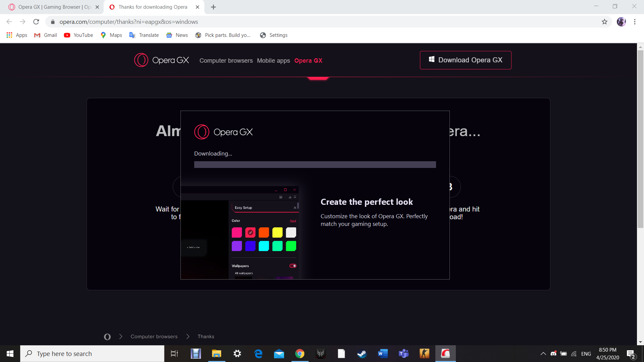Toggle the red color selection checkbox
Screen dimensions: 644x362
tap(250, 233)
